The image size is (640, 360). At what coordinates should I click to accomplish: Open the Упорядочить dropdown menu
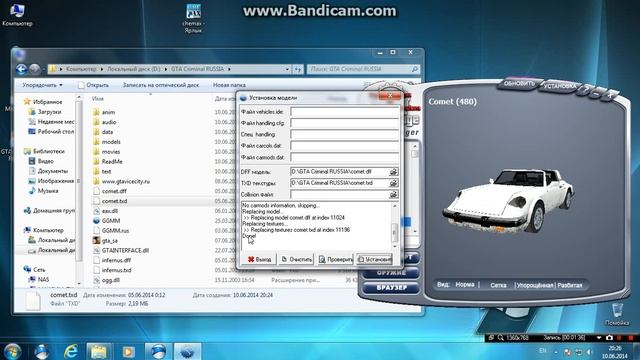point(42,85)
